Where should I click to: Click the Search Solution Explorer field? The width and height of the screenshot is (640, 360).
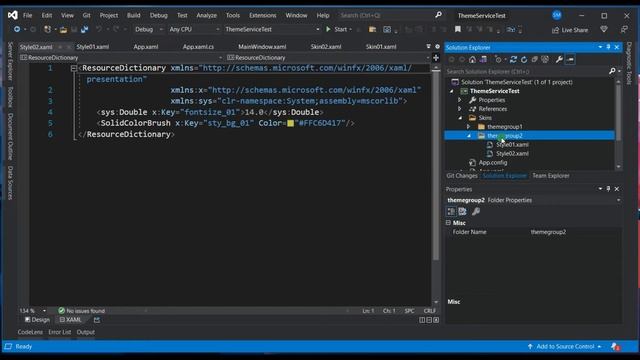526,72
